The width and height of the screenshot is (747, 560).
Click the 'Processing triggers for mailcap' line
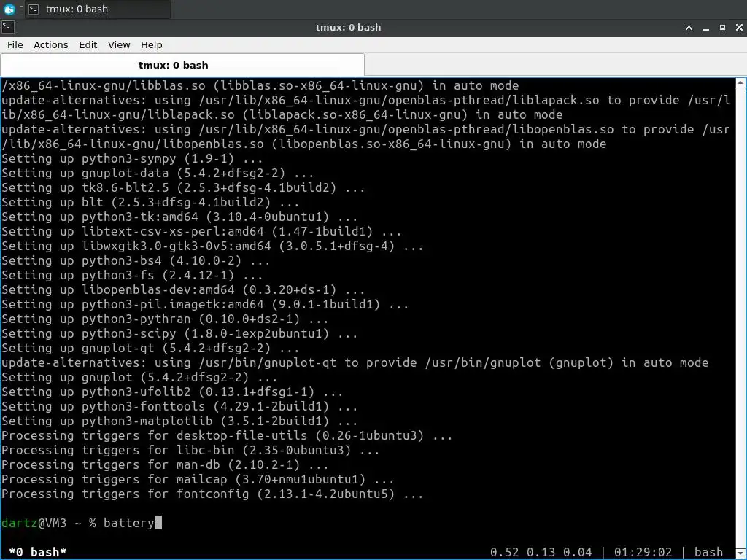[x=198, y=479]
